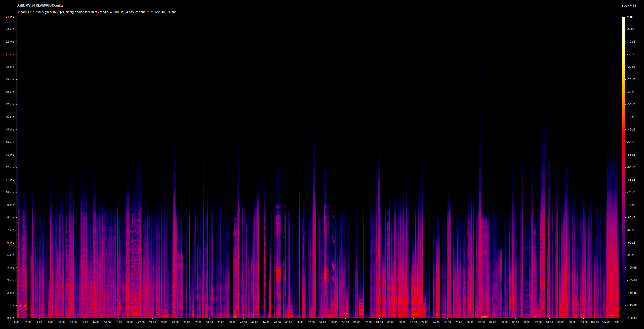The height and width of the screenshot is (329, 644).
Task: Click the spek 0.8.5 version label
Action: pos(629,6)
